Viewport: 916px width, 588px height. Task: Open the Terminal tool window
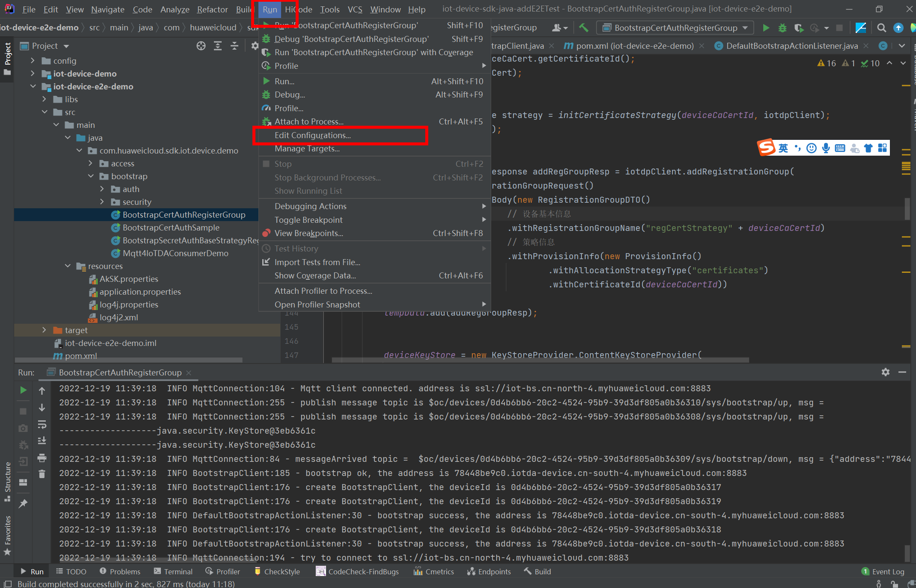pyautogui.click(x=173, y=572)
